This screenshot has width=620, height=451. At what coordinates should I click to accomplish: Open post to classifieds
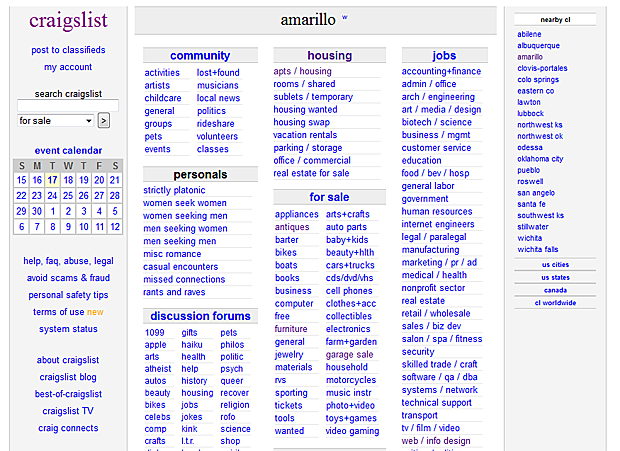(x=68, y=50)
